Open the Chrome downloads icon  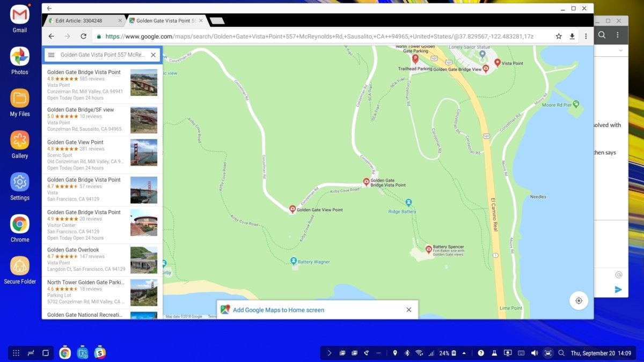pos(572,36)
